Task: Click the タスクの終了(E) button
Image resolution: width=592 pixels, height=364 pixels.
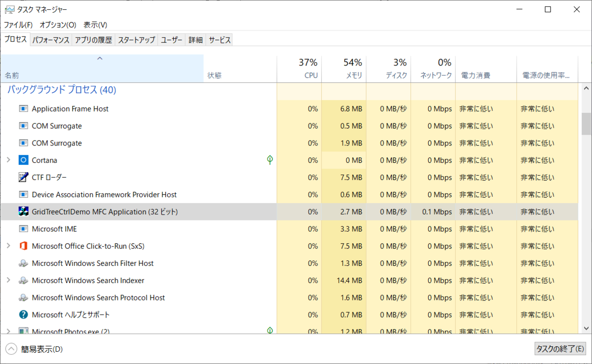Action: click(x=560, y=349)
